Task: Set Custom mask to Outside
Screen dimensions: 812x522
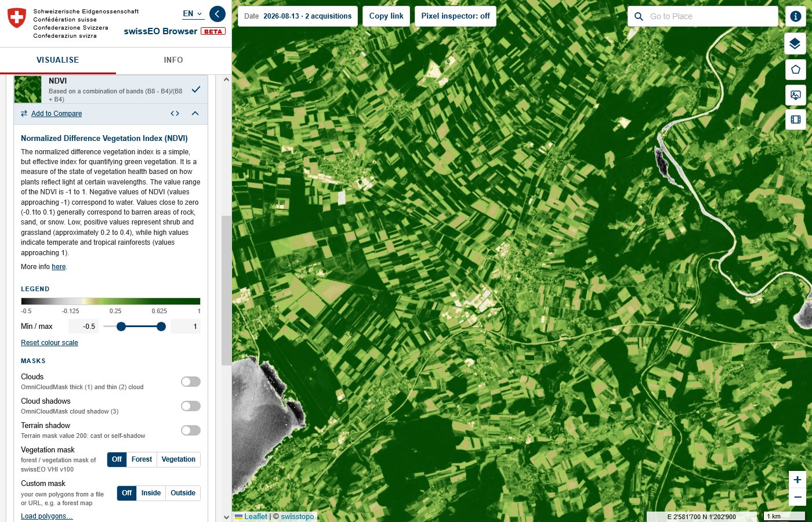Action: (x=183, y=493)
